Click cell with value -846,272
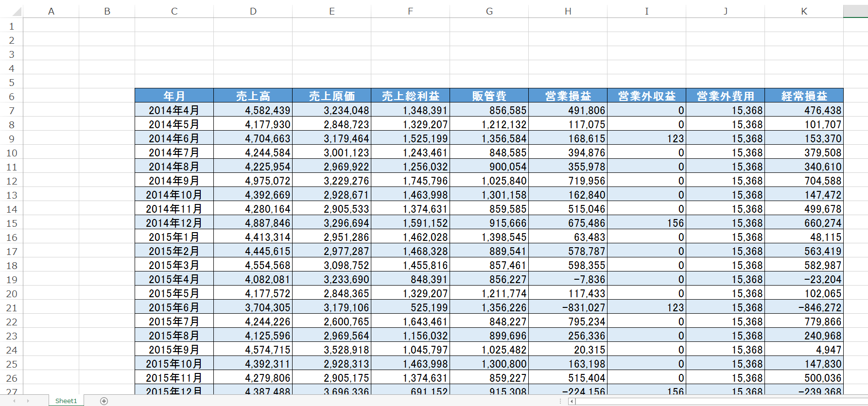This screenshot has height=406, width=868. coord(804,307)
